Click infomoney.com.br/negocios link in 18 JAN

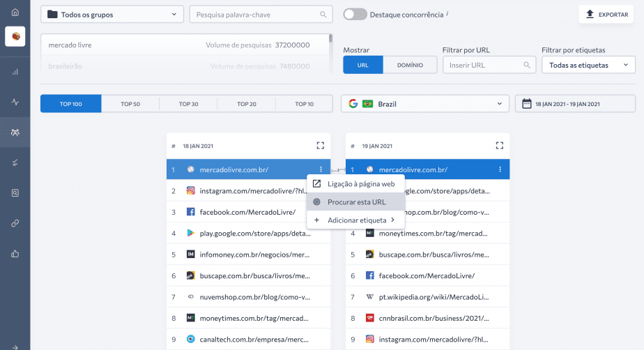click(x=254, y=254)
